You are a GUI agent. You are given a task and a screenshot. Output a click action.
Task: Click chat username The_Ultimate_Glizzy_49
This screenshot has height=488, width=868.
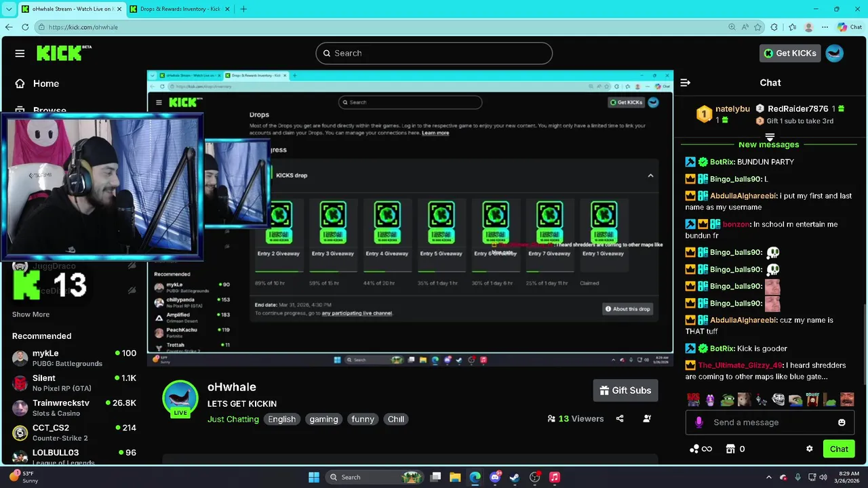(x=740, y=365)
